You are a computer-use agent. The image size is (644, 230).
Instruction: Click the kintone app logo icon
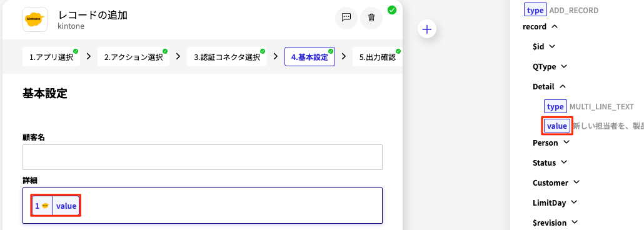point(34,19)
